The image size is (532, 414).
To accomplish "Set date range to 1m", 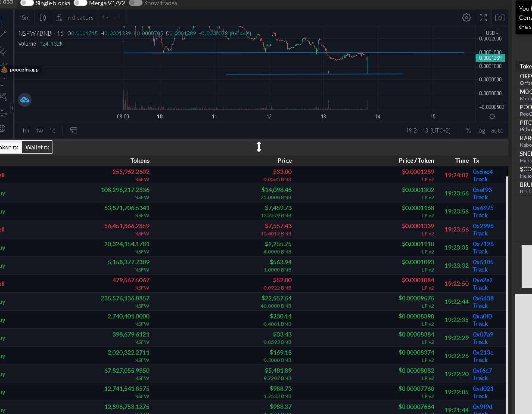I will (x=26, y=130).
